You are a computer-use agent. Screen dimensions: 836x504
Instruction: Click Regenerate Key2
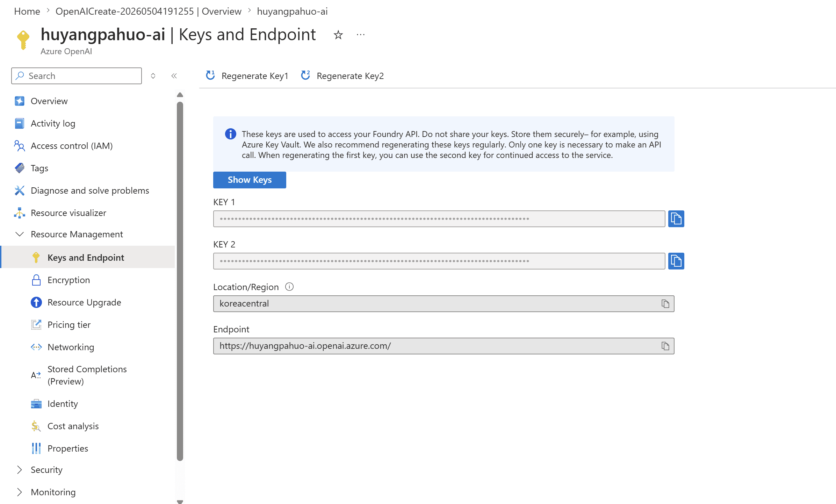[x=343, y=76]
